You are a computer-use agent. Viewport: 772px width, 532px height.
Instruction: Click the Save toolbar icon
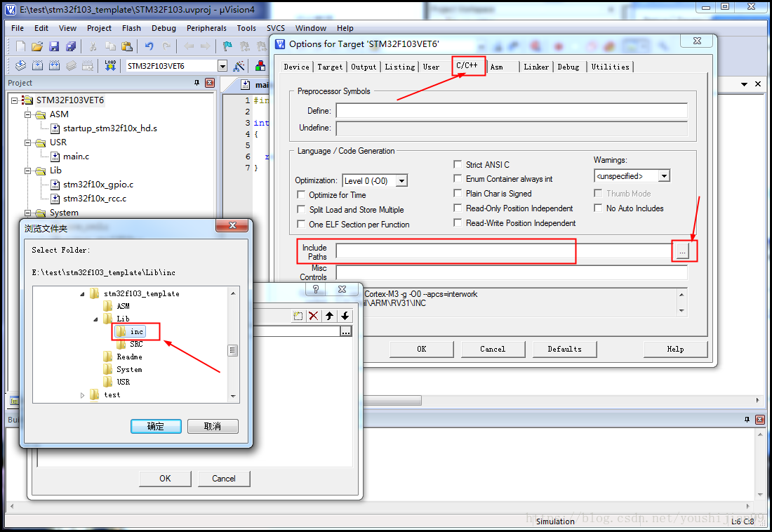(53, 46)
